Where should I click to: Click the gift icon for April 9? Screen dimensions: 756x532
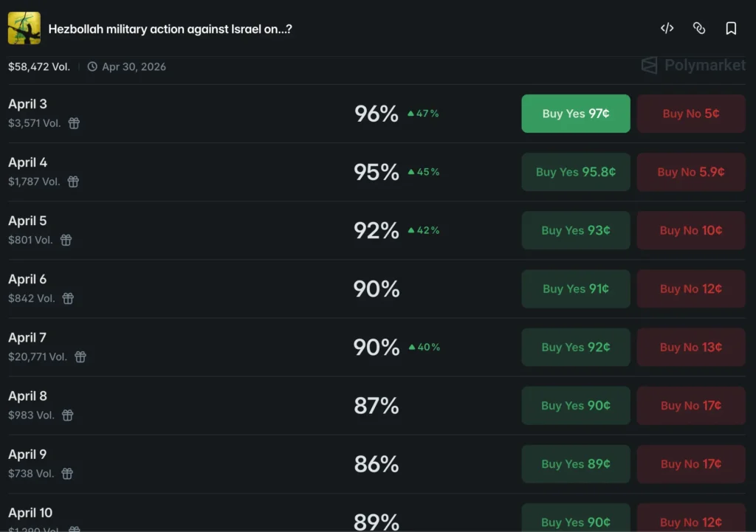click(x=67, y=474)
